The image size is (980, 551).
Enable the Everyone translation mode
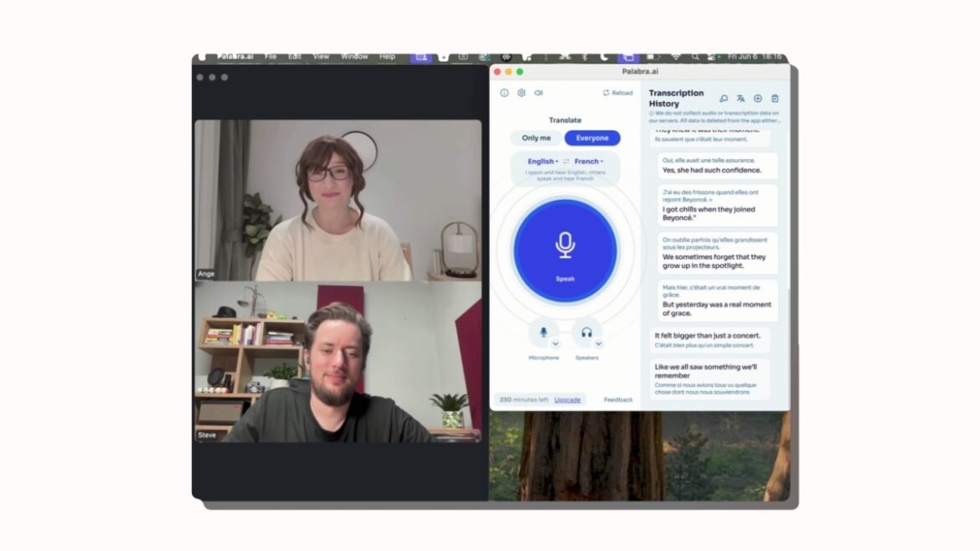coord(591,137)
